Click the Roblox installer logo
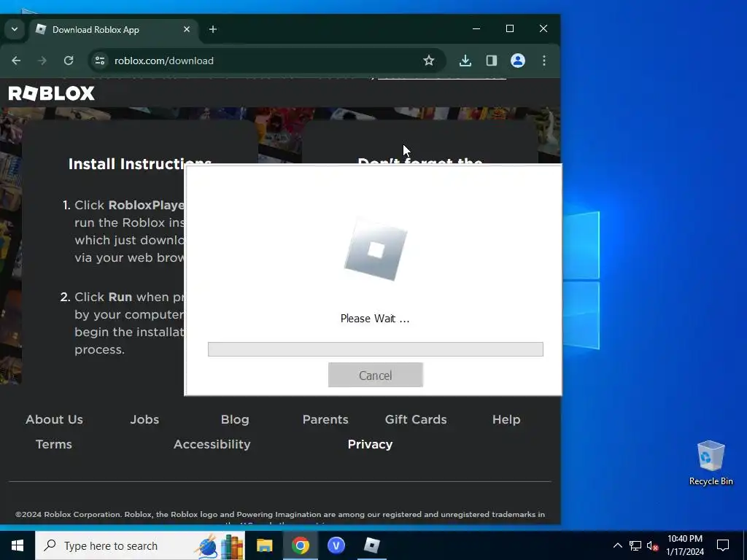 pyautogui.click(x=376, y=249)
